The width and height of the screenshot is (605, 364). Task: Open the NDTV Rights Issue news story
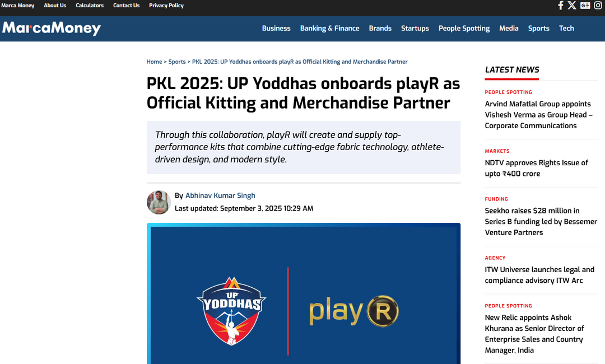pos(536,168)
